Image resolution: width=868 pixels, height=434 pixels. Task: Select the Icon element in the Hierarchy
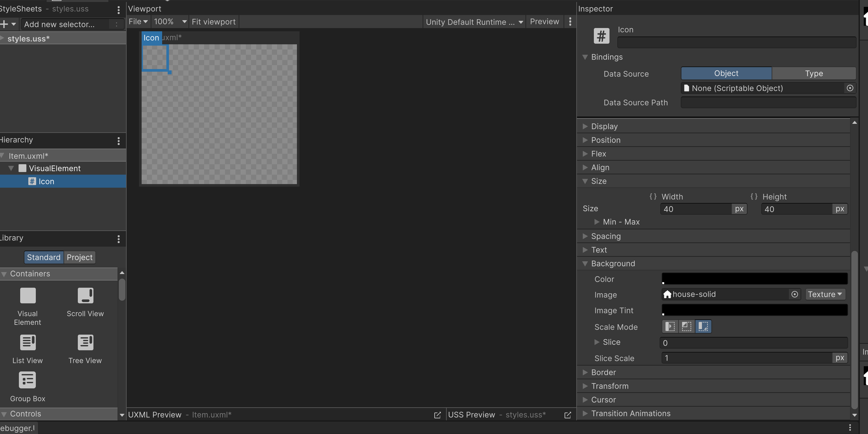(x=46, y=181)
